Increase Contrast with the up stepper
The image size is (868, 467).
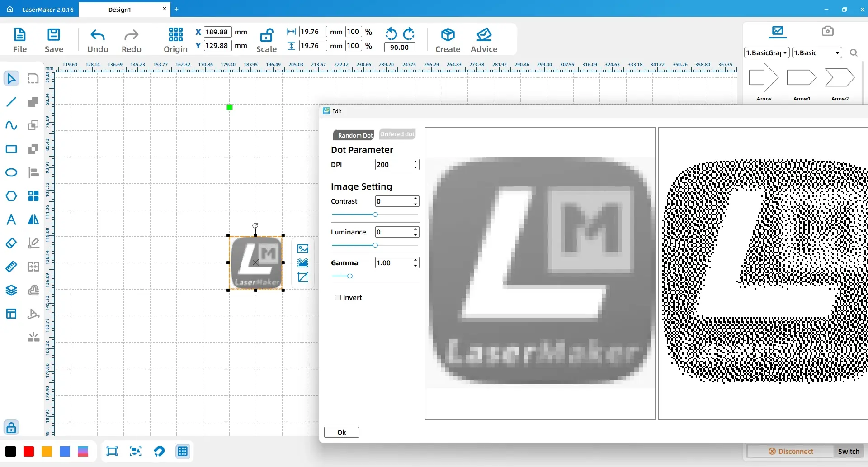click(x=415, y=198)
